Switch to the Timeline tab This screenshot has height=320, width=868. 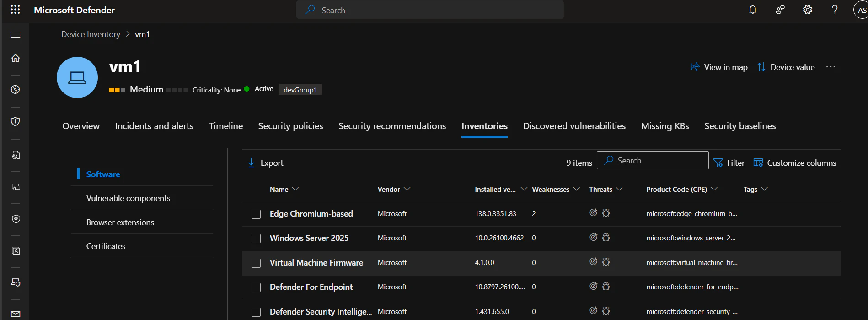coord(226,126)
